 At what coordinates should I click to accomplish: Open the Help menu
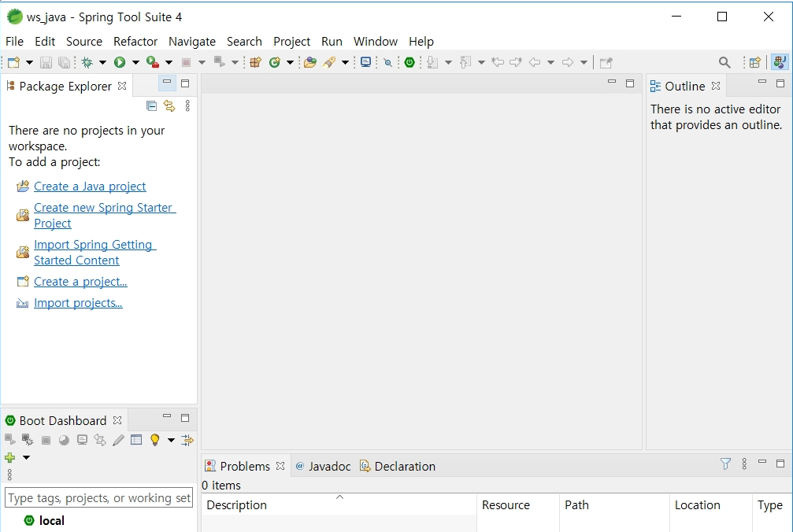(x=421, y=42)
